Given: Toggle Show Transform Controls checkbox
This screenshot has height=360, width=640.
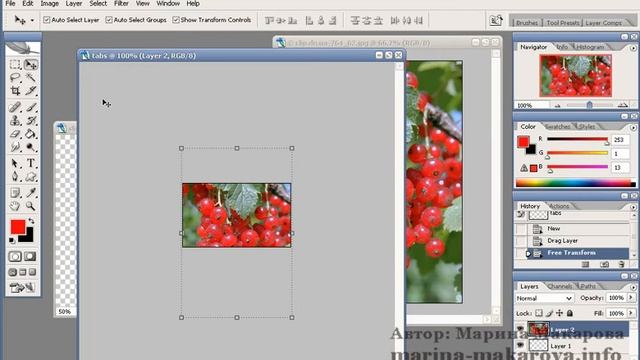Looking at the screenshot, I should coord(176,20).
